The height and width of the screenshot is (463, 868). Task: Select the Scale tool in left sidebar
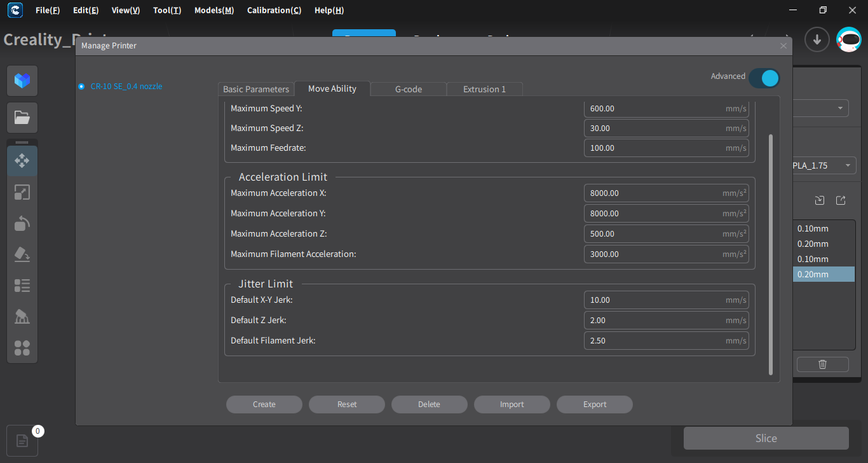tap(22, 192)
